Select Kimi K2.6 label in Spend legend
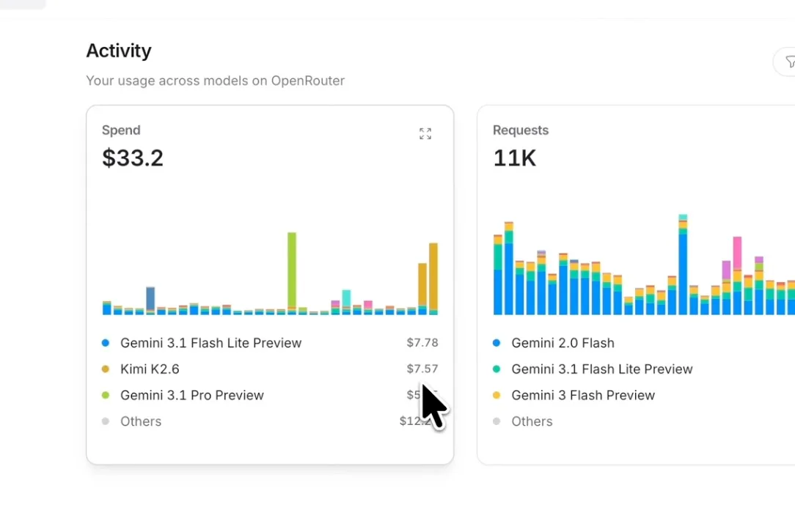 tap(150, 369)
